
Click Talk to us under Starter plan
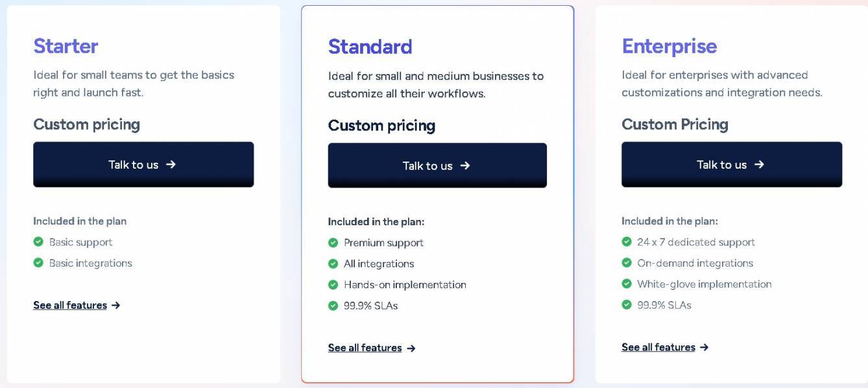[143, 165]
